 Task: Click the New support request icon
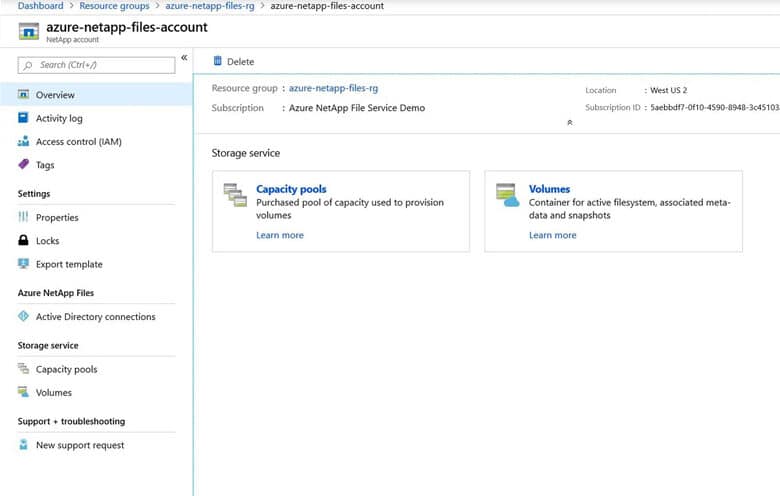click(23, 444)
